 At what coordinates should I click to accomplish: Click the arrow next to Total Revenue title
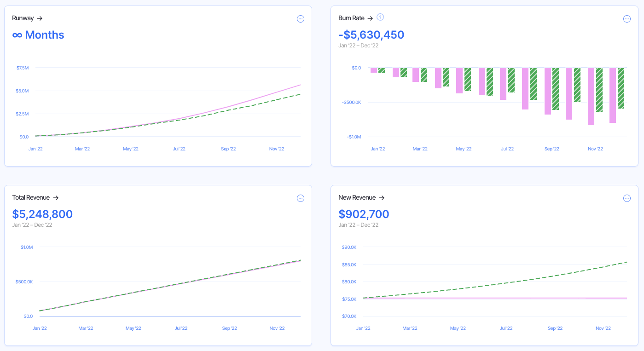[x=56, y=198]
